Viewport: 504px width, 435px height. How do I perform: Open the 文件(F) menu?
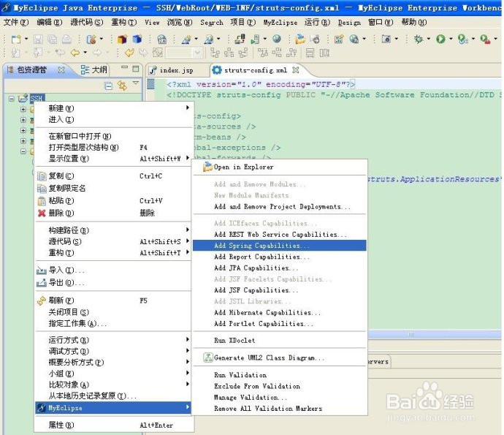click(x=16, y=22)
